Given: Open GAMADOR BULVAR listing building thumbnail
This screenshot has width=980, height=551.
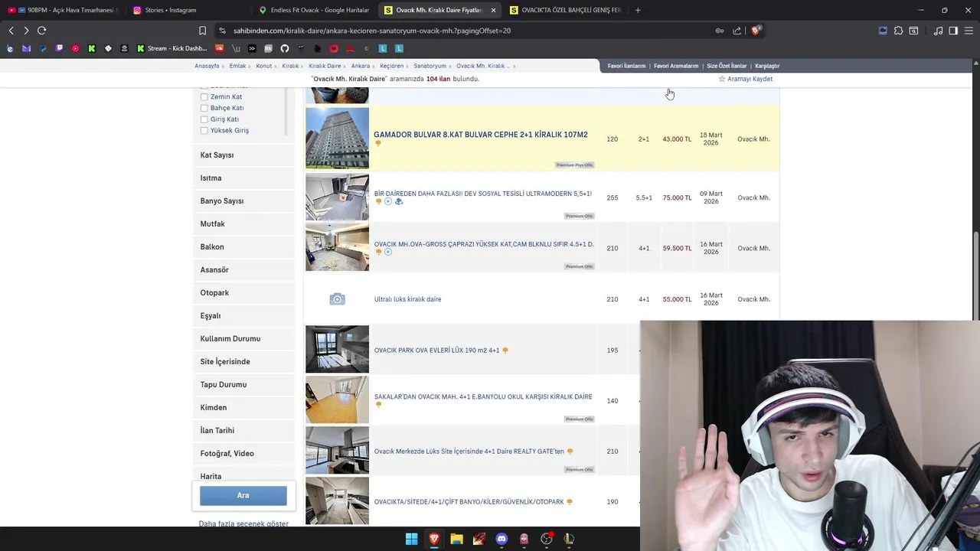Looking at the screenshot, I should tap(337, 138).
